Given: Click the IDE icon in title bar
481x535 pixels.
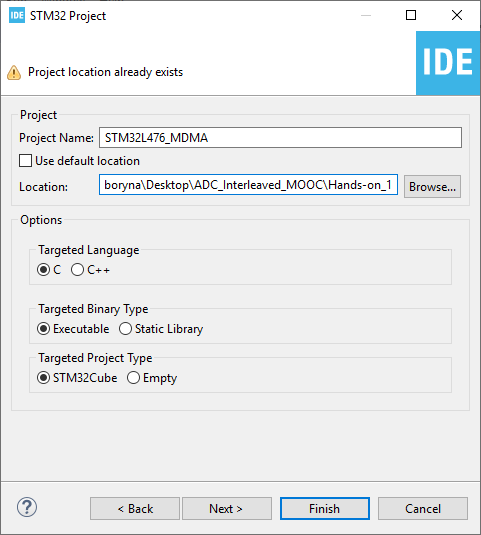Looking at the screenshot, I should tap(17, 15).
